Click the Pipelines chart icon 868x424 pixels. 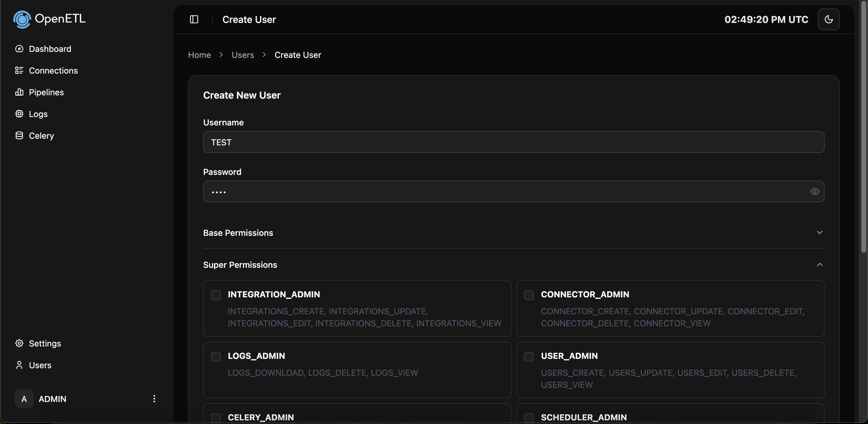click(19, 92)
